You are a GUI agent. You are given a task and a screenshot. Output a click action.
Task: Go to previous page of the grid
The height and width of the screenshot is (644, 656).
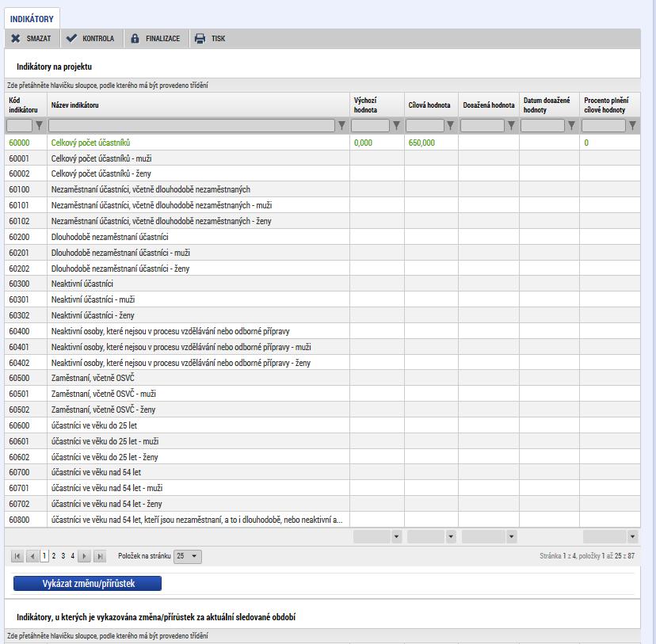[32, 556]
